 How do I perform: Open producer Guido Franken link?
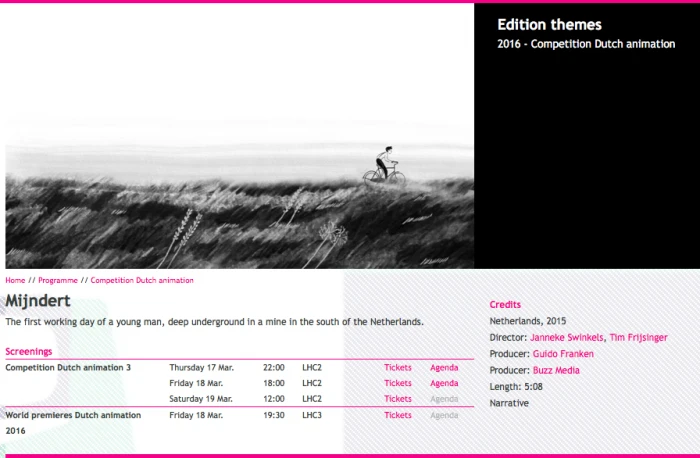[563, 354]
